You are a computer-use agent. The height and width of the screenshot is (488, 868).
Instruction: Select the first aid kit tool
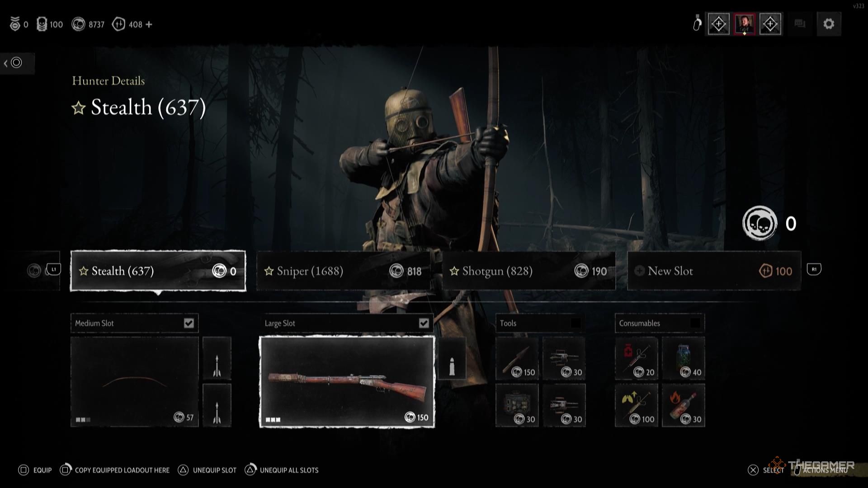point(517,405)
